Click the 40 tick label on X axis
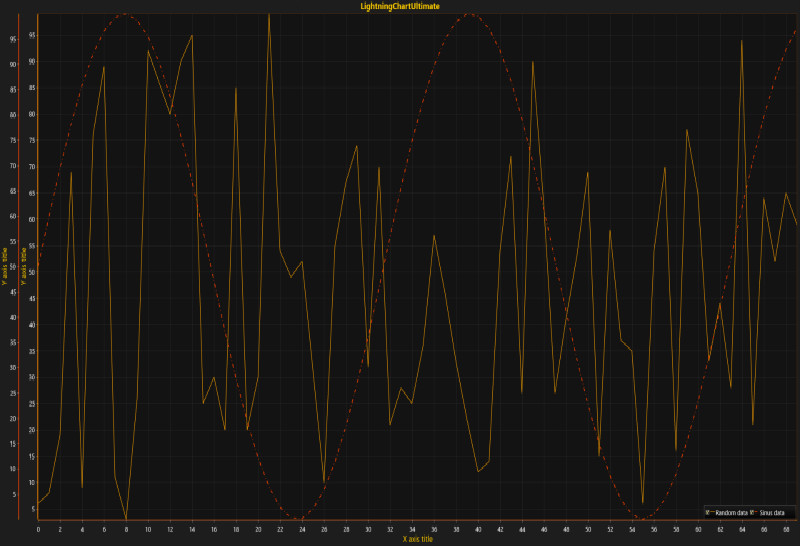Viewport: 800px width, 546px height. tap(479, 529)
